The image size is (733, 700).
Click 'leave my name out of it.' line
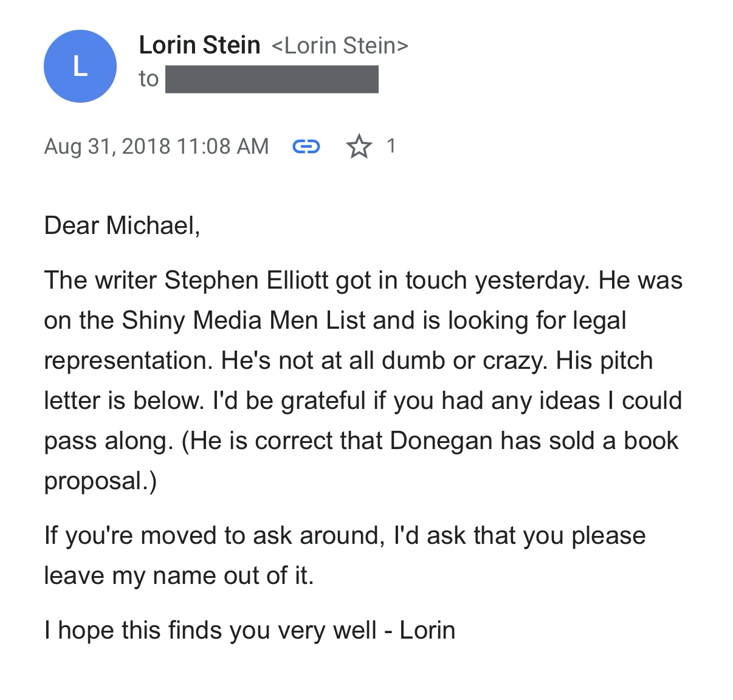179,575
